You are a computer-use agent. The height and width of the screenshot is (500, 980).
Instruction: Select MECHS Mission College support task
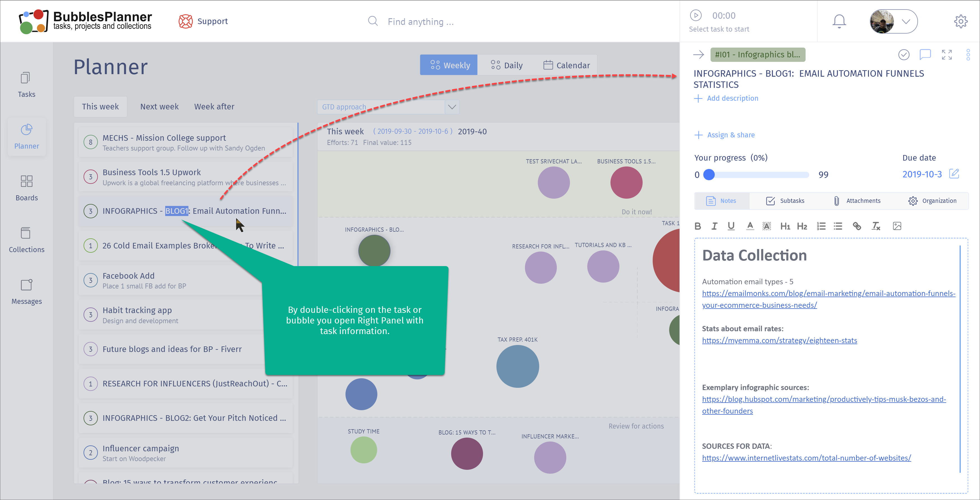coord(185,142)
